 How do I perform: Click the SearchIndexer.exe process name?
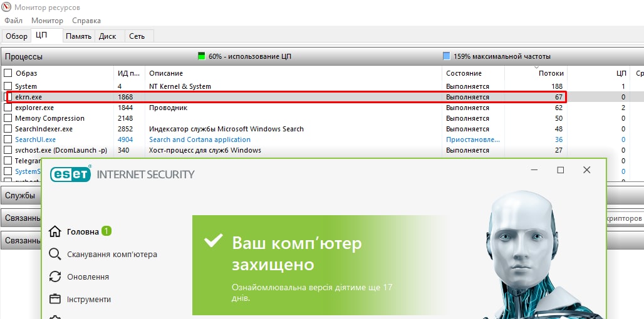43,129
